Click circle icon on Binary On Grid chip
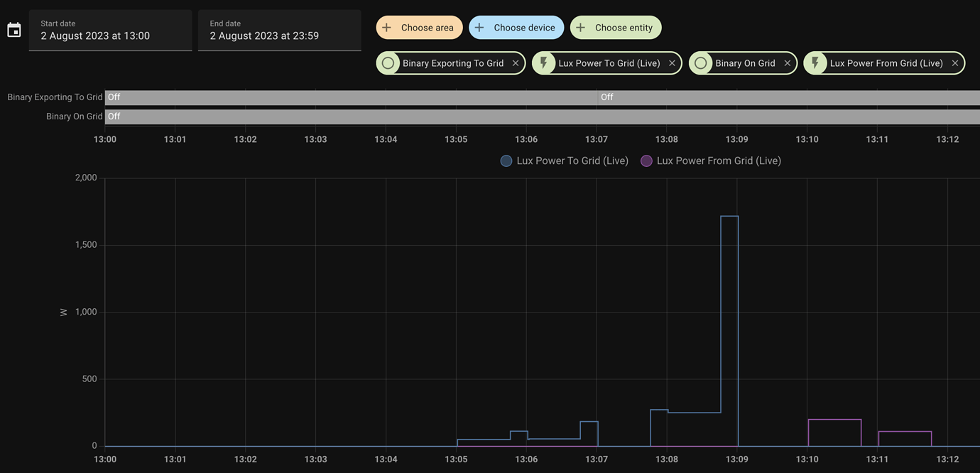980x473 pixels. pos(701,63)
